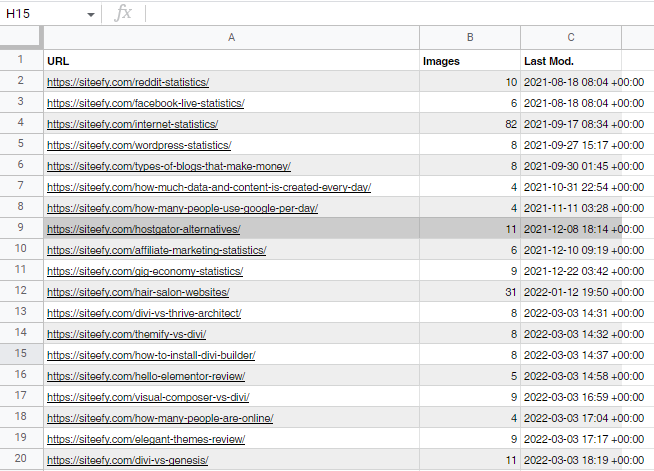Select column C header

coord(571,37)
